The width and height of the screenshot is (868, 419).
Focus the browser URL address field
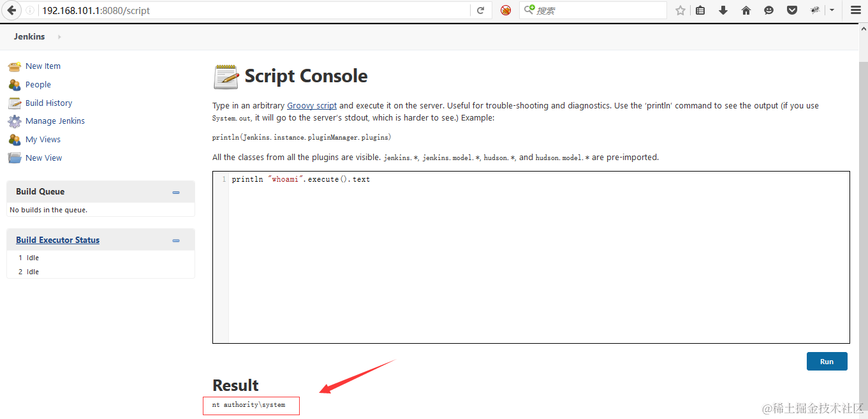pos(255,11)
